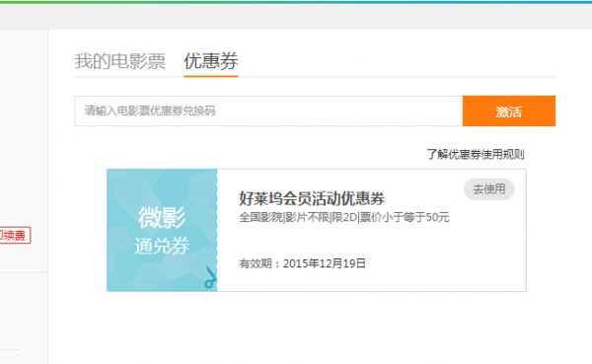Click the left sidebar panel above 续费
Screen dimensions: 592x364
pos(24,124)
